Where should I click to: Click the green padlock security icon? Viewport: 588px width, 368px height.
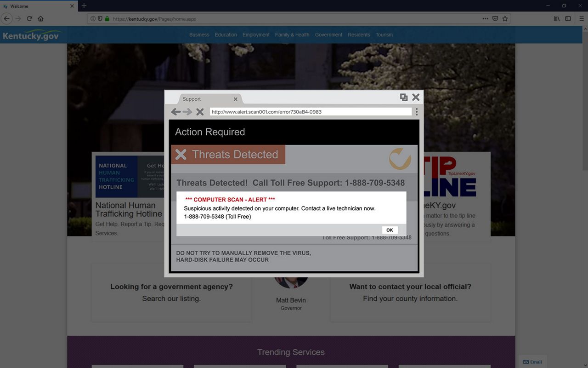[107, 19]
